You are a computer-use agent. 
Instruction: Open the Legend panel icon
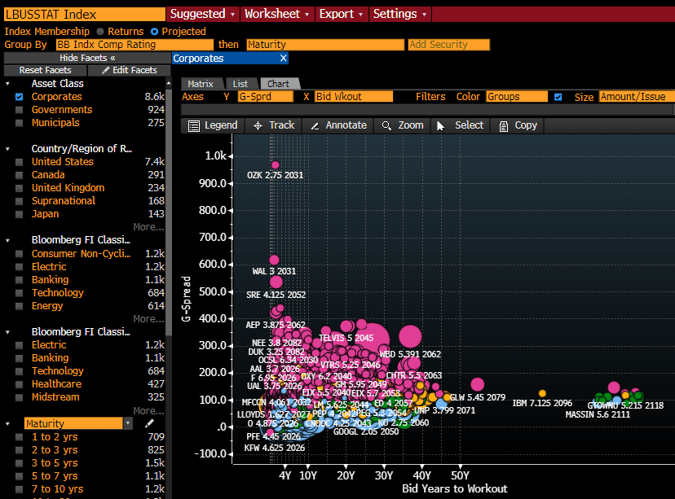pos(194,126)
